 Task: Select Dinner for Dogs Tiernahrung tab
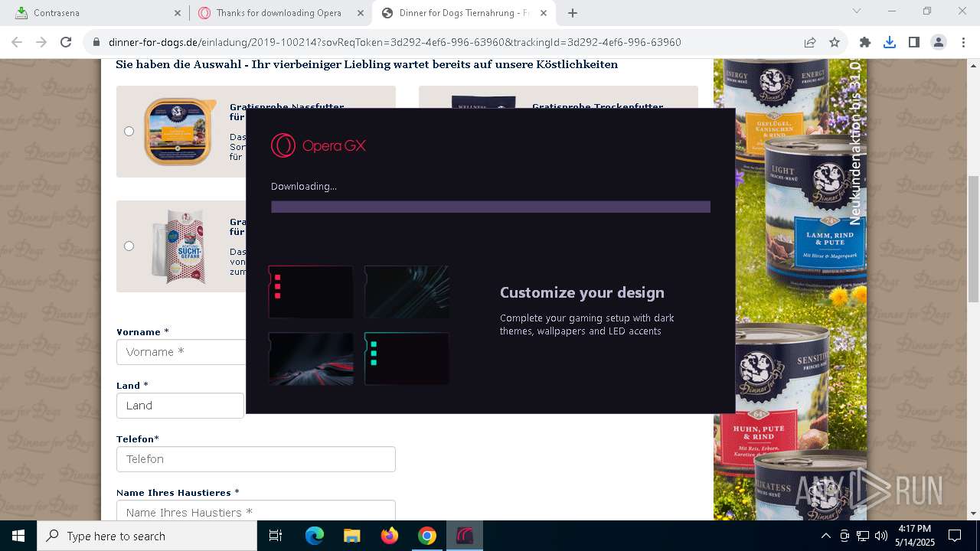coord(465,13)
